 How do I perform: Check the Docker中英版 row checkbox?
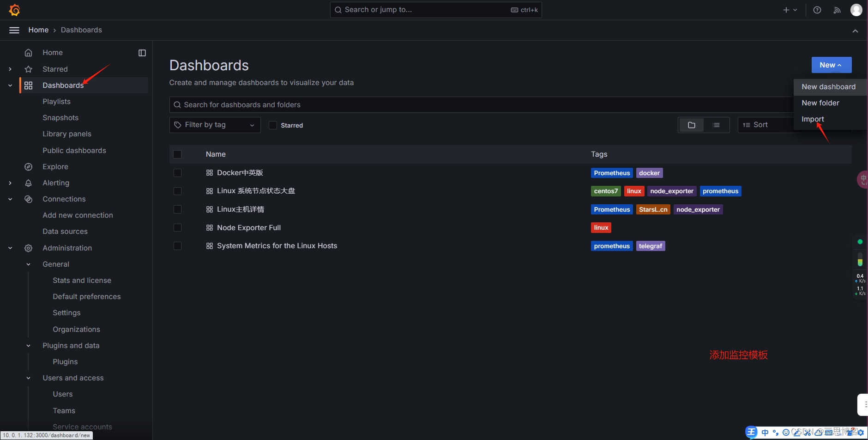177,173
